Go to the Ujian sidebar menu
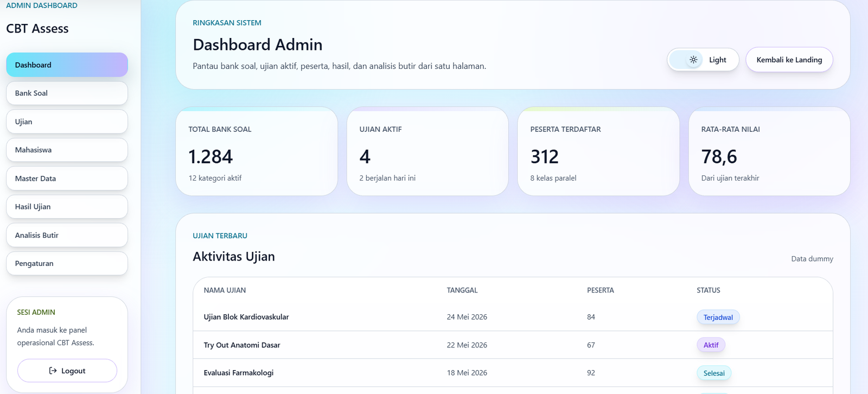The image size is (868, 394). point(67,122)
